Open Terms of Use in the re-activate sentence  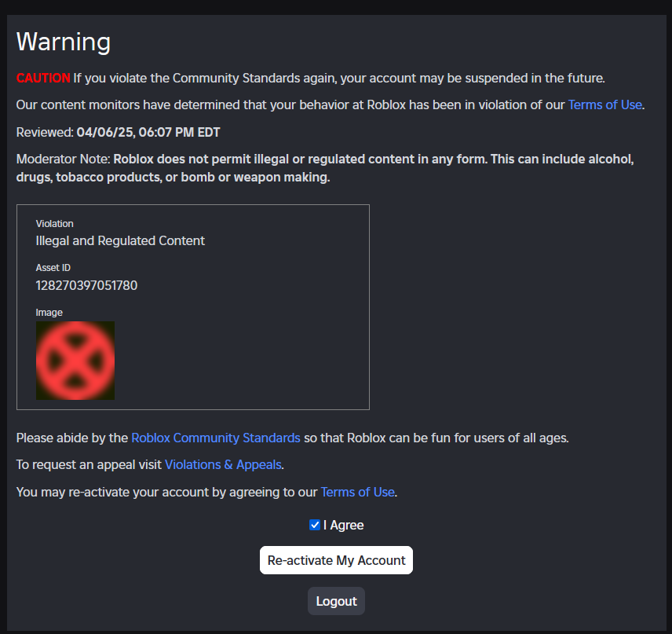tap(357, 492)
